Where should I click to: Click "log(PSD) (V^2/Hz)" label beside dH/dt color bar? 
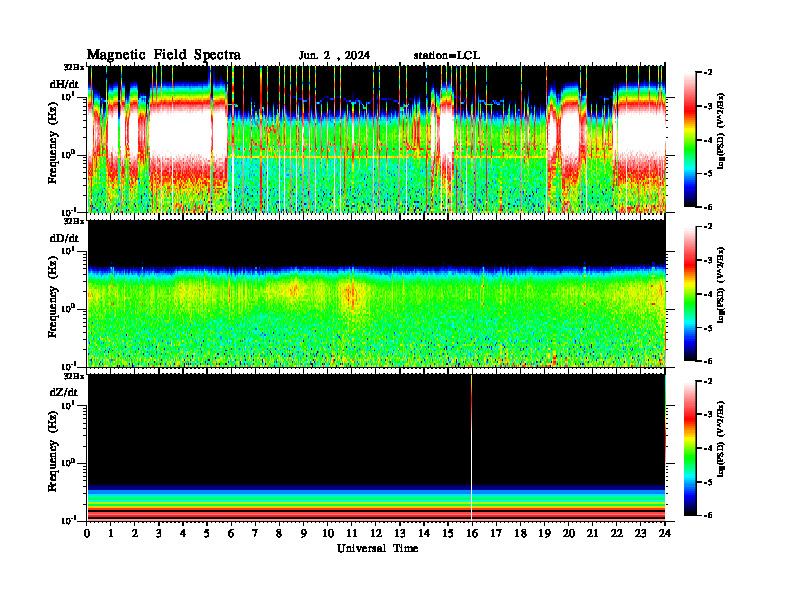click(721, 130)
